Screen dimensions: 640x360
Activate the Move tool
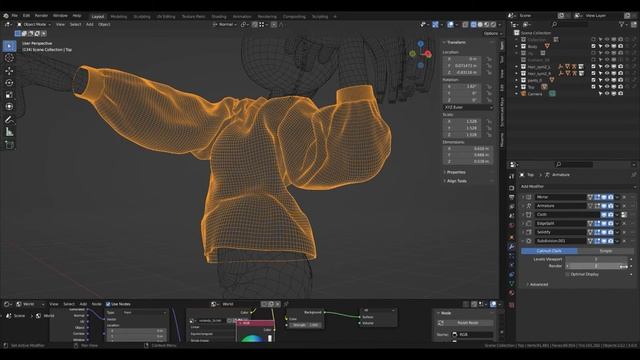point(9,71)
